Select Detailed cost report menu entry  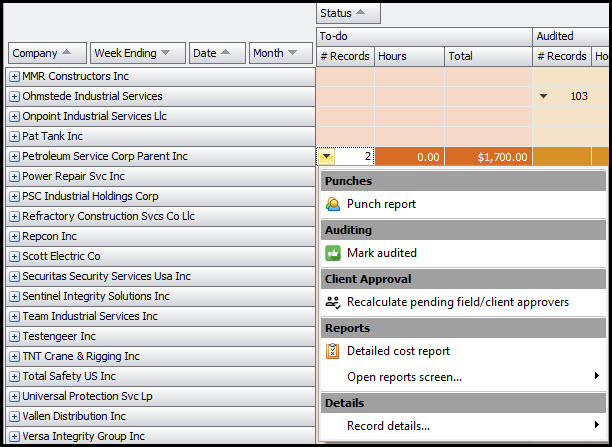click(463, 351)
